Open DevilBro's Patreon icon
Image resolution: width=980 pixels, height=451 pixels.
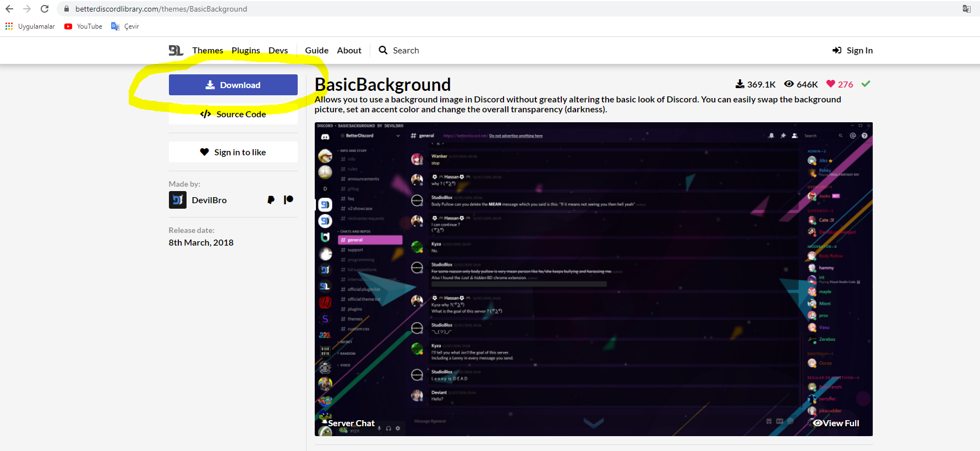[288, 199]
